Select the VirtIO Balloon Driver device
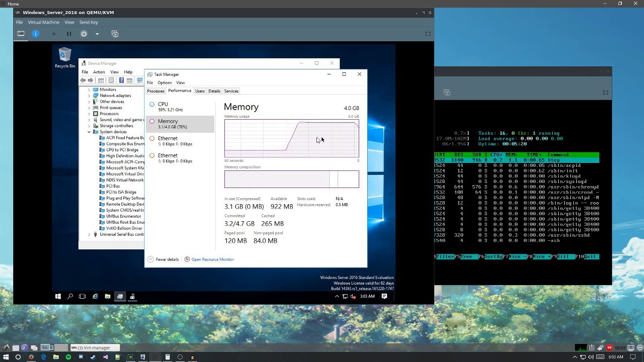The image size is (644, 362). click(120, 228)
